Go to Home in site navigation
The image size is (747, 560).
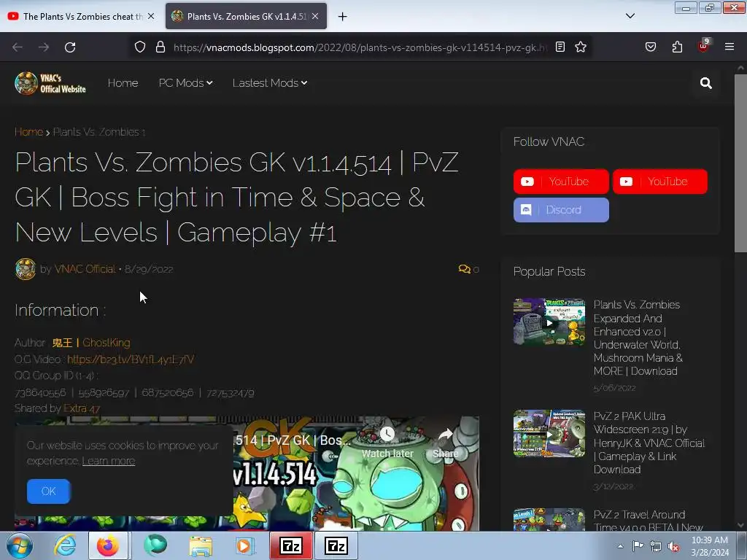click(123, 83)
